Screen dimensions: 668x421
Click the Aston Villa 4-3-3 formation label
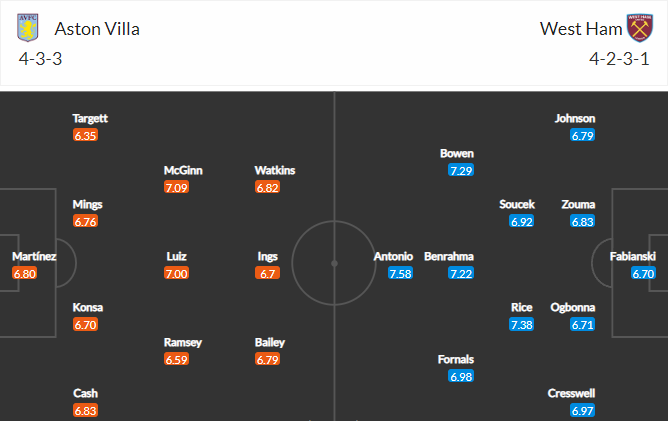tap(40, 59)
